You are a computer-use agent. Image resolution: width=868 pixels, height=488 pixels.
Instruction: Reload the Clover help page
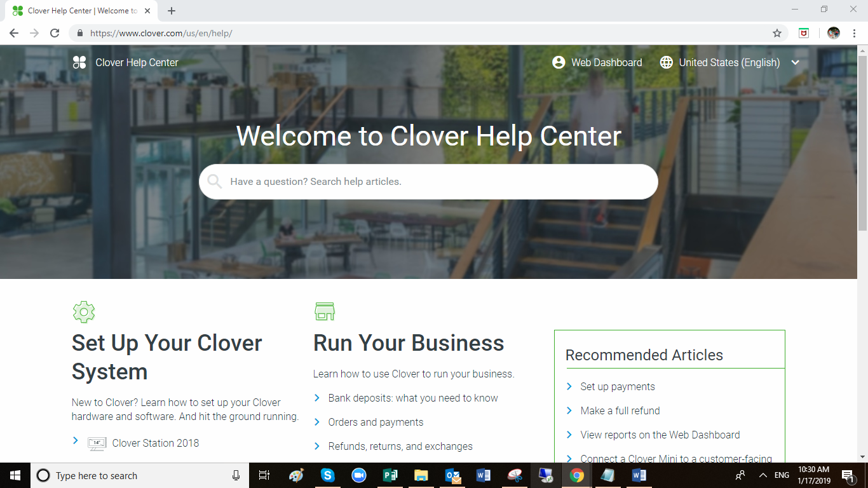point(55,33)
